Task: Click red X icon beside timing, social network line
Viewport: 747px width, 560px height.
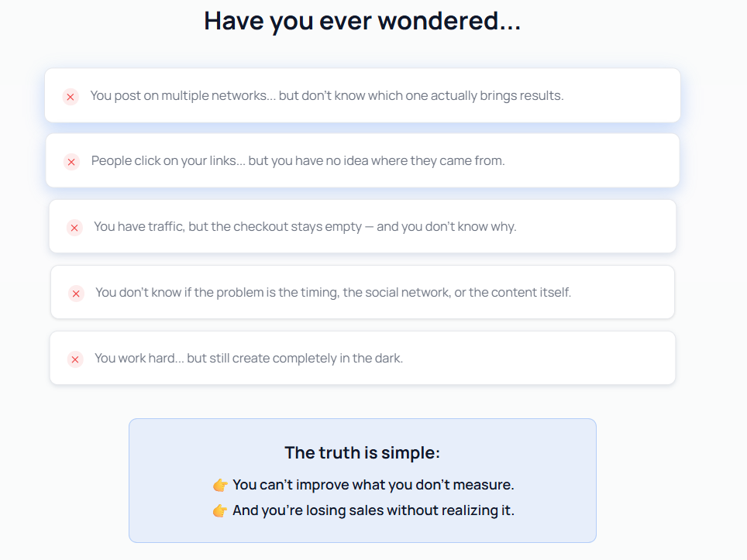Action: tap(76, 294)
